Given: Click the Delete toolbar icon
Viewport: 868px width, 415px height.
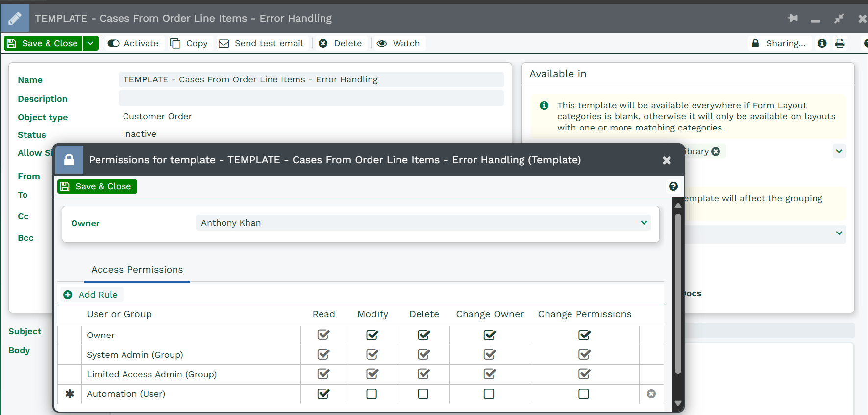Looking at the screenshot, I should tap(323, 43).
